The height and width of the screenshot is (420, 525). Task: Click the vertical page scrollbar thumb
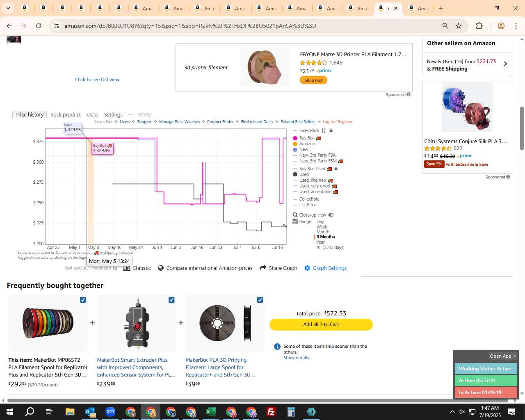point(522,128)
